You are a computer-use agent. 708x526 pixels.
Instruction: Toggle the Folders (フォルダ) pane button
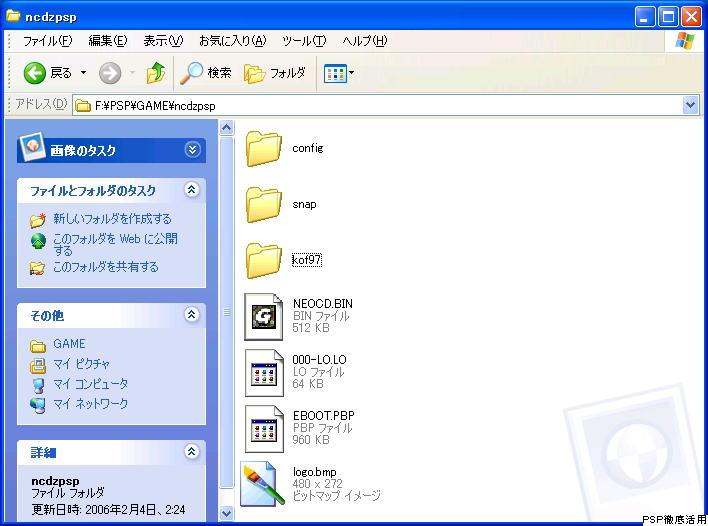pos(275,73)
